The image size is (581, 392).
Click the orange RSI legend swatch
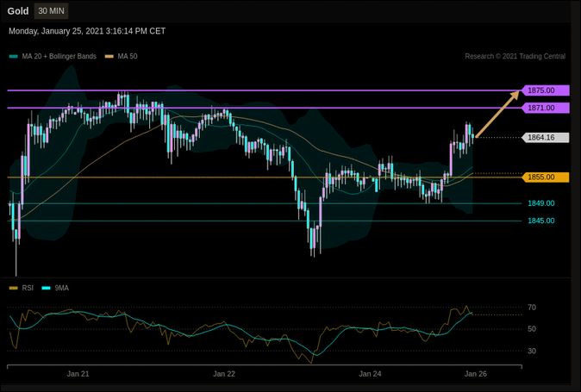click(13, 288)
